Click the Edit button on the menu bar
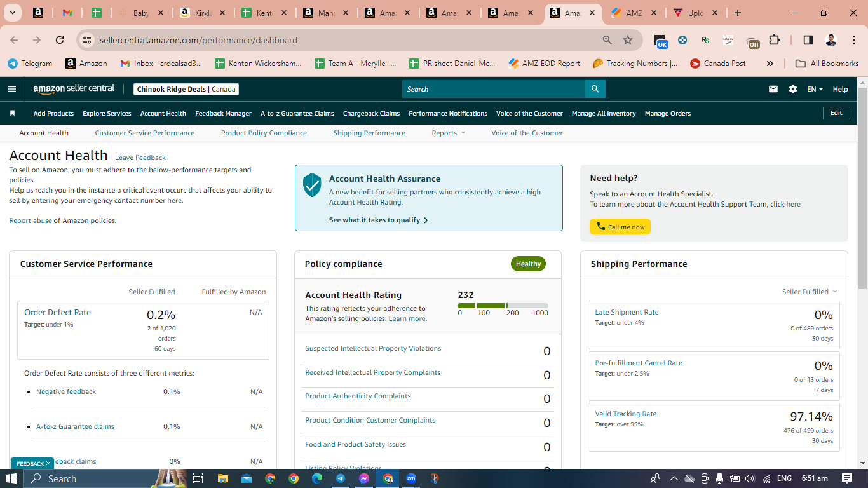The height and width of the screenshot is (488, 868). tap(836, 113)
